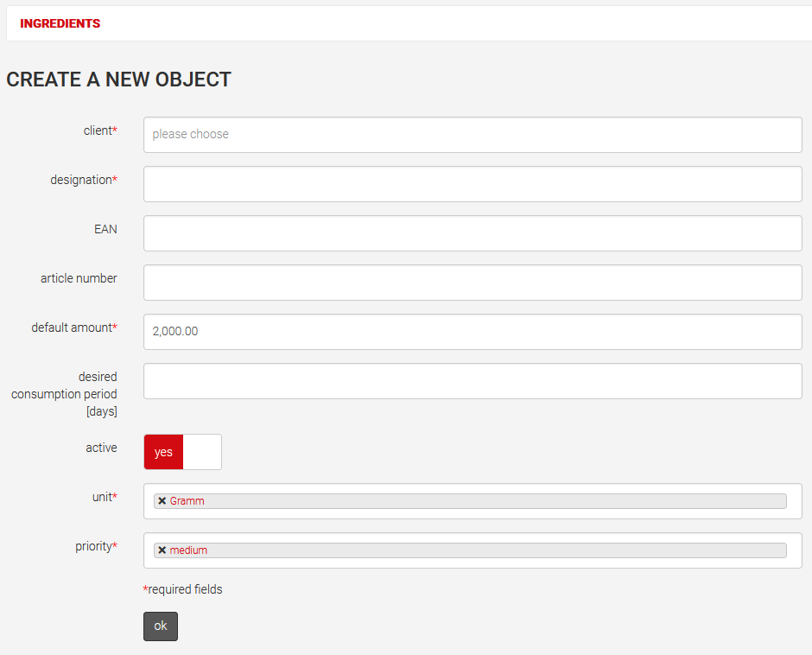
Task: Remove the medium priority selection
Action: point(162,550)
